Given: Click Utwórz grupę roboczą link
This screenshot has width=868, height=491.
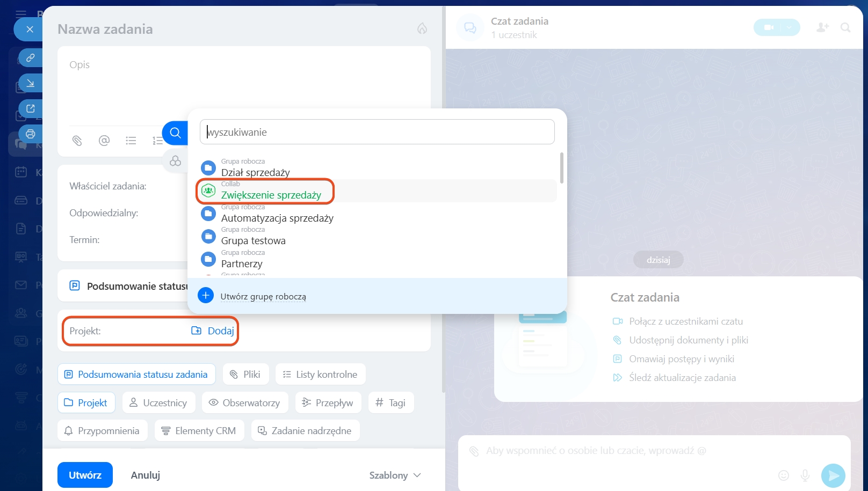Looking at the screenshot, I should pyautogui.click(x=263, y=296).
